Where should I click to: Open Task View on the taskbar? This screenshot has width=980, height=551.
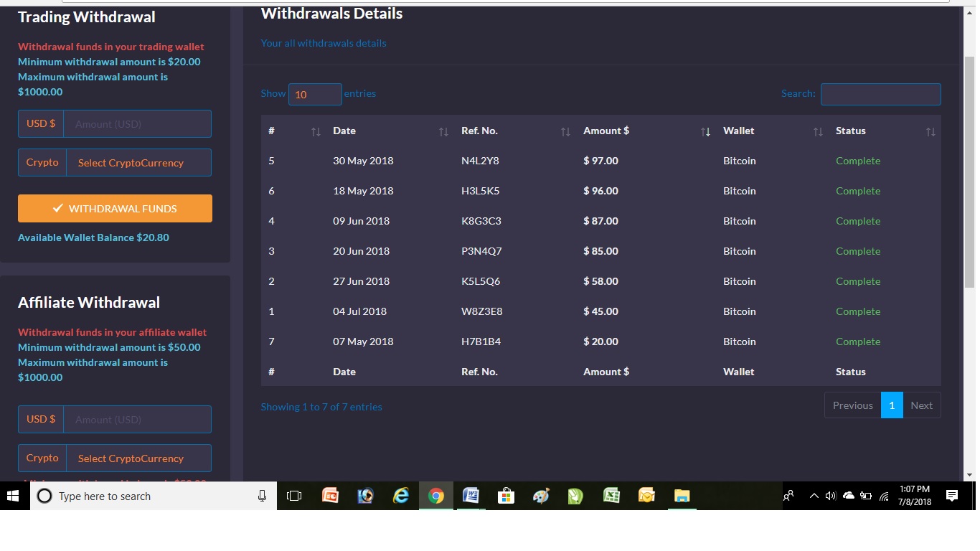click(294, 496)
